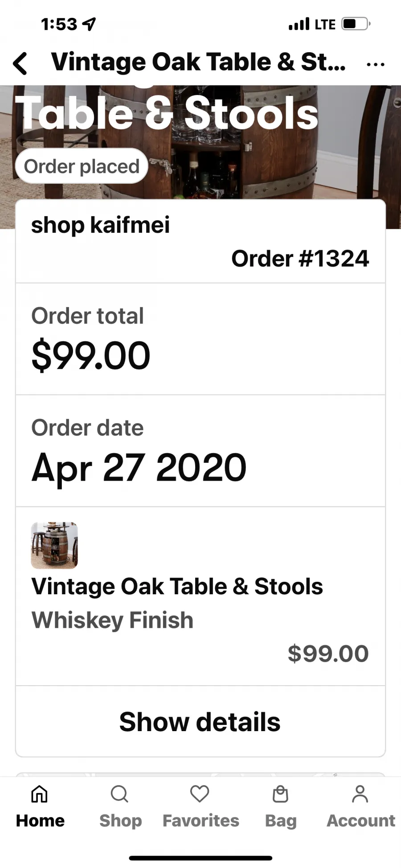Screen dimensions: 401x868
Task: Tap the Home house icon
Action: 39,794
